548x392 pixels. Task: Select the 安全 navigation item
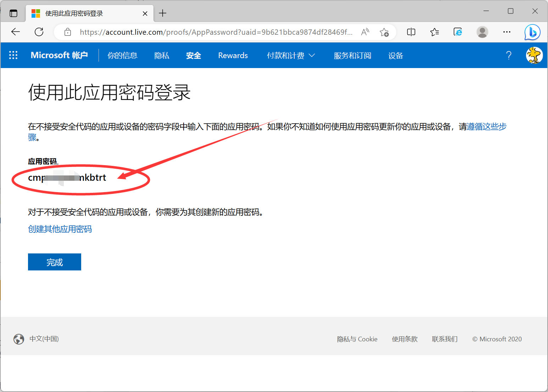pos(194,56)
